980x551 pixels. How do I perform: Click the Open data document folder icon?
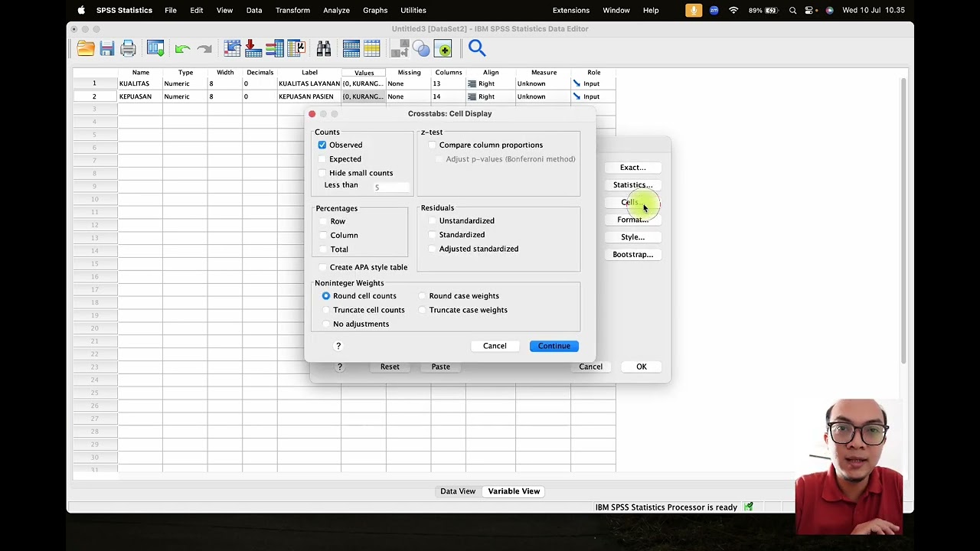click(86, 49)
